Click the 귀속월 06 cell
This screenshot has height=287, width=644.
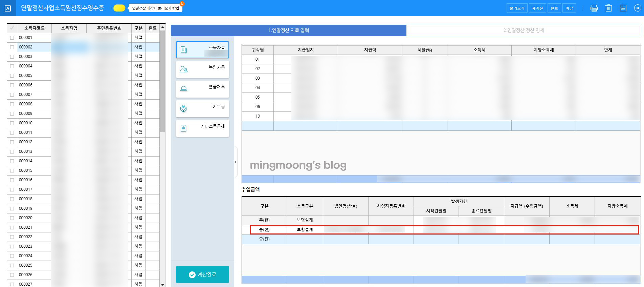click(x=258, y=107)
